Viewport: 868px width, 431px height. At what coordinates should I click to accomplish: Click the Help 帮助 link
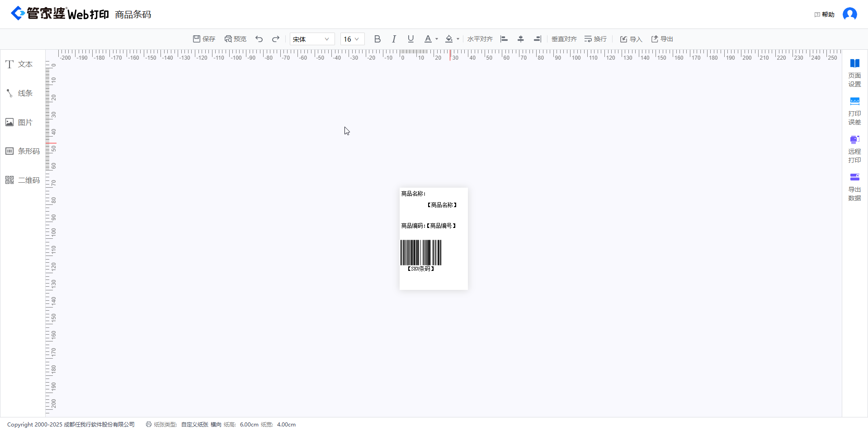click(x=824, y=14)
